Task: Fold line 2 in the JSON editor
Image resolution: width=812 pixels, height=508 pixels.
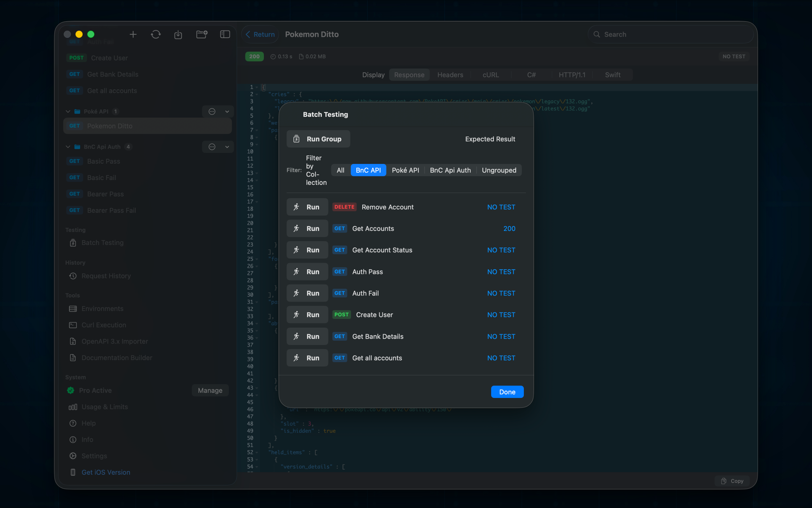Action: point(257,95)
